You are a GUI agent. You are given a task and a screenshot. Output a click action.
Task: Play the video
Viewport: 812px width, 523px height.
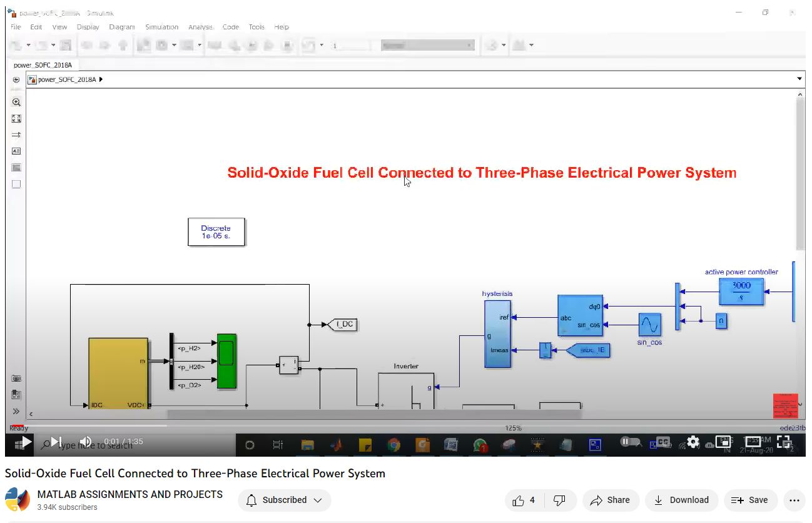25,442
